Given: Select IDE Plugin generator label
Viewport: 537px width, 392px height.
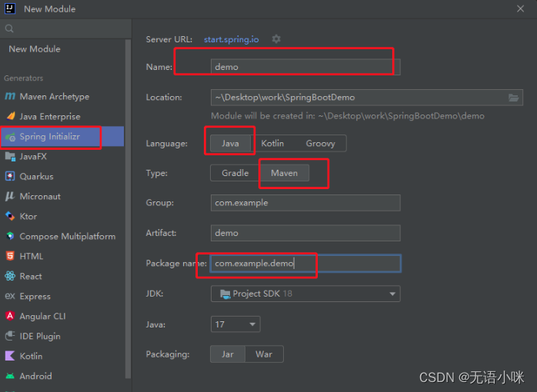Looking at the screenshot, I should pos(40,336).
